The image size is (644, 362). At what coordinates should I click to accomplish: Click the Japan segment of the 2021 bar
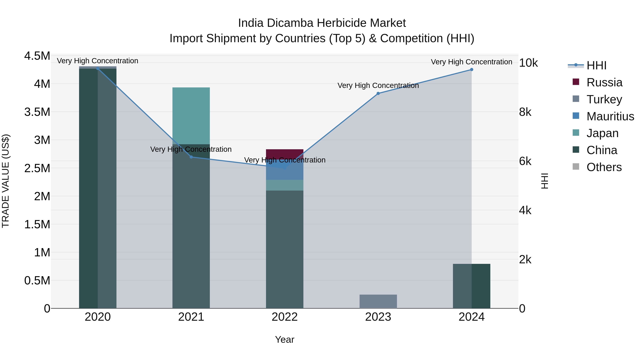pos(191,116)
